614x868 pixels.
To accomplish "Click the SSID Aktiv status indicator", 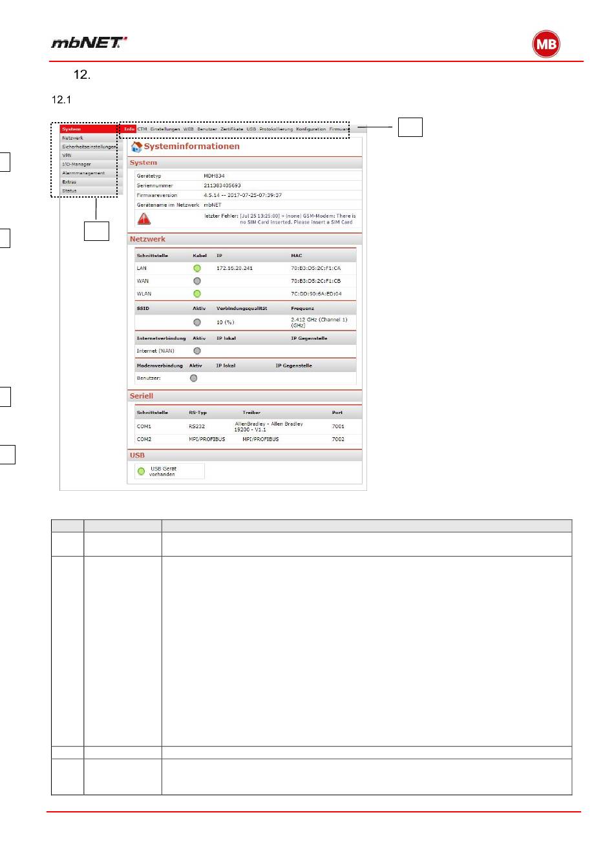I will point(197,322).
